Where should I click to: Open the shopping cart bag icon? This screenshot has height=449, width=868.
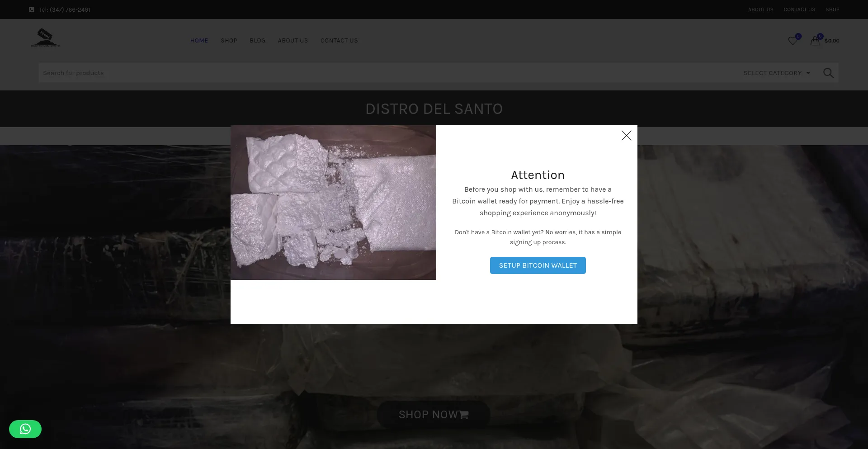(x=815, y=41)
